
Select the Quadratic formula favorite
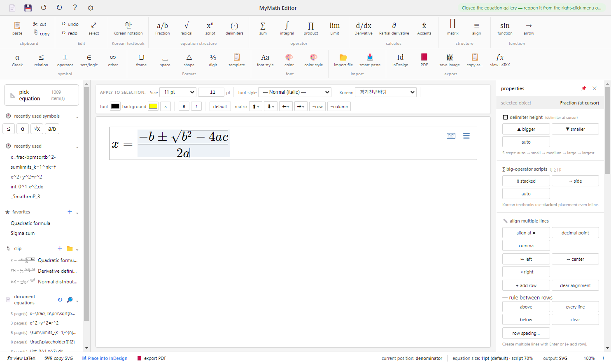pyautogui.click(x=30, y=223)
